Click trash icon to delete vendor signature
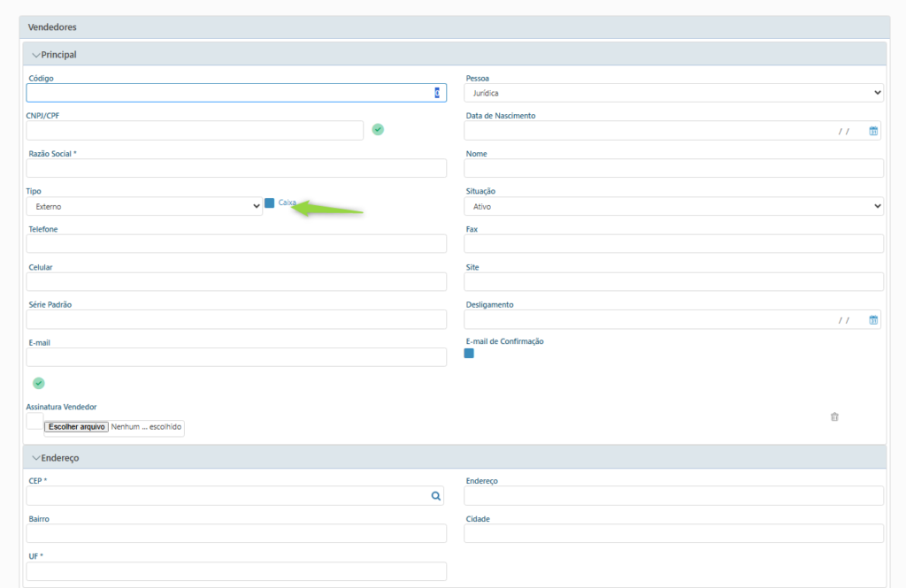Image resolution: width=906 pixels, height=588 pixels. pos(834,416)
